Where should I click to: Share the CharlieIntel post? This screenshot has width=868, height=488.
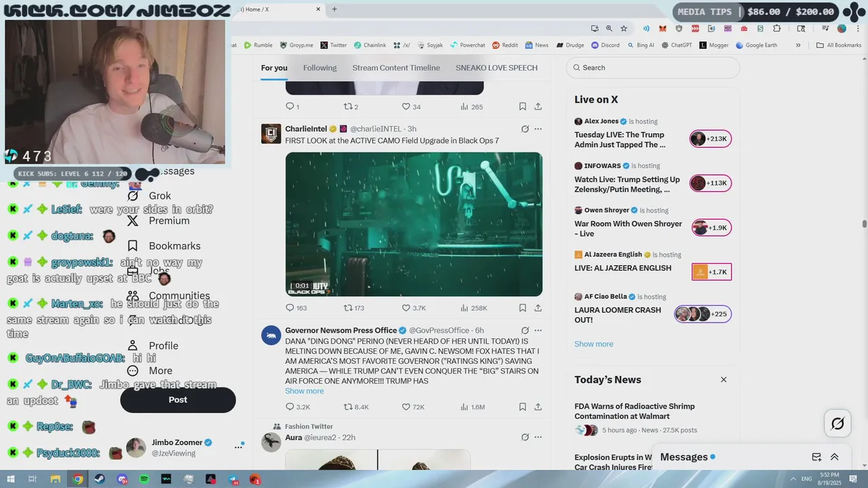click(538, 308)
